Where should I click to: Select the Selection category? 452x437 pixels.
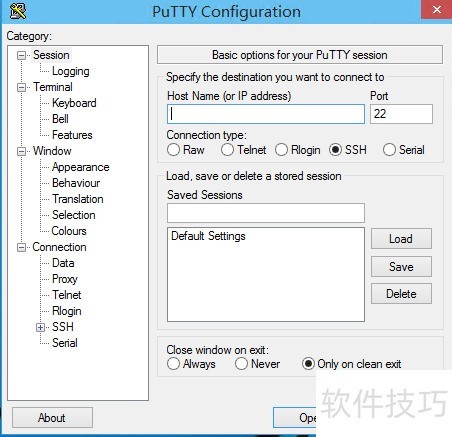[x=74, y=215]
